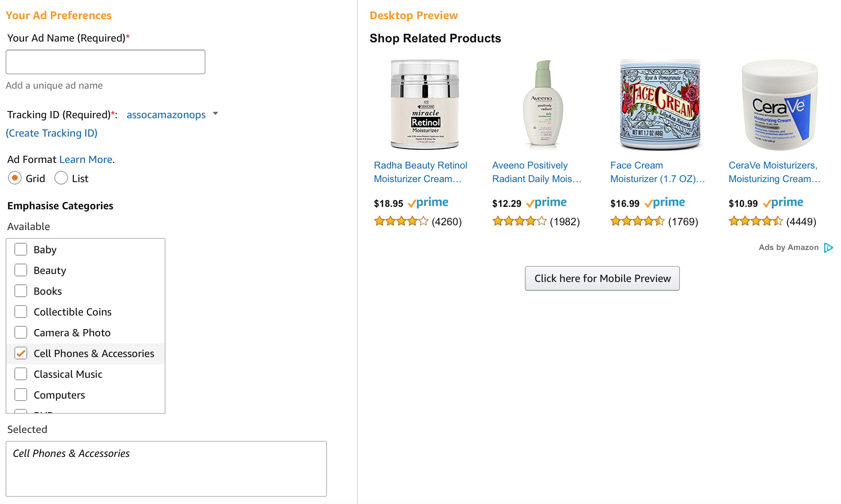Enable the Beauty category checkbox
The height and width of the screenshot is (504, 841).
pyautogui.click(x=21, y=270)
